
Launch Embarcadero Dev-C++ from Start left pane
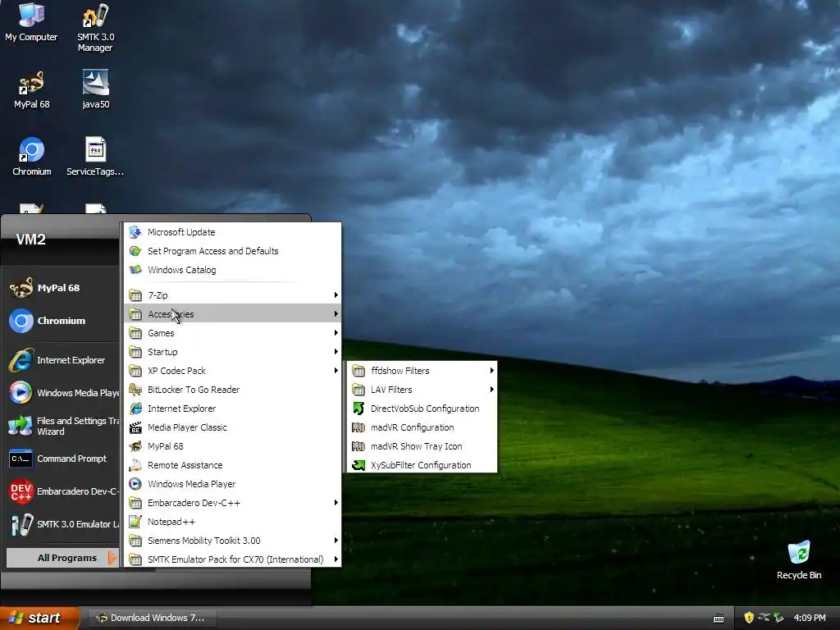pos(62,491)
